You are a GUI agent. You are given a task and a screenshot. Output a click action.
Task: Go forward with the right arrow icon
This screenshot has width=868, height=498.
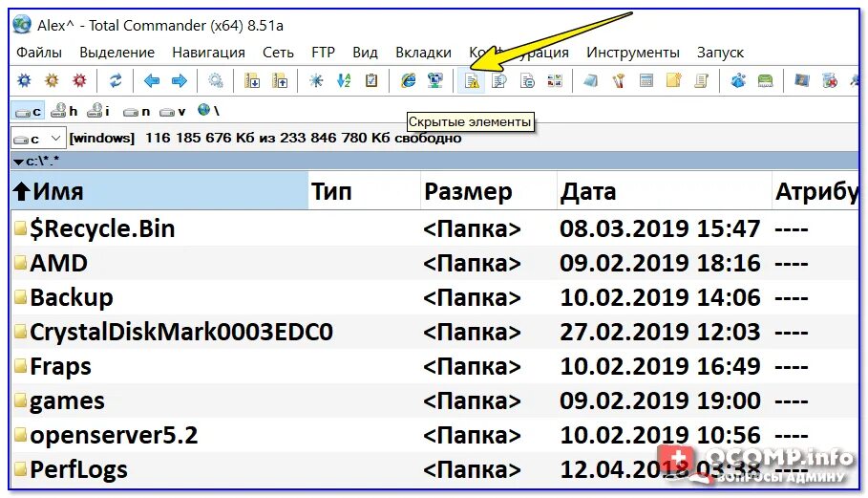click(x=180, y=81)
